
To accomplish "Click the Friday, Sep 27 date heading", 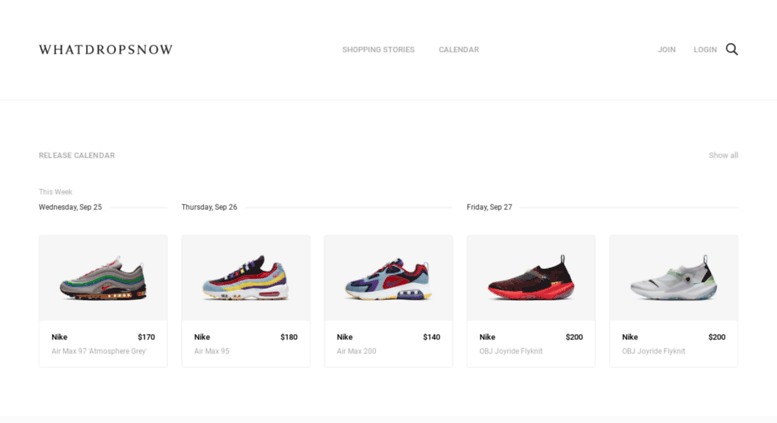I will pyautogui.click(x=489, y=207).
